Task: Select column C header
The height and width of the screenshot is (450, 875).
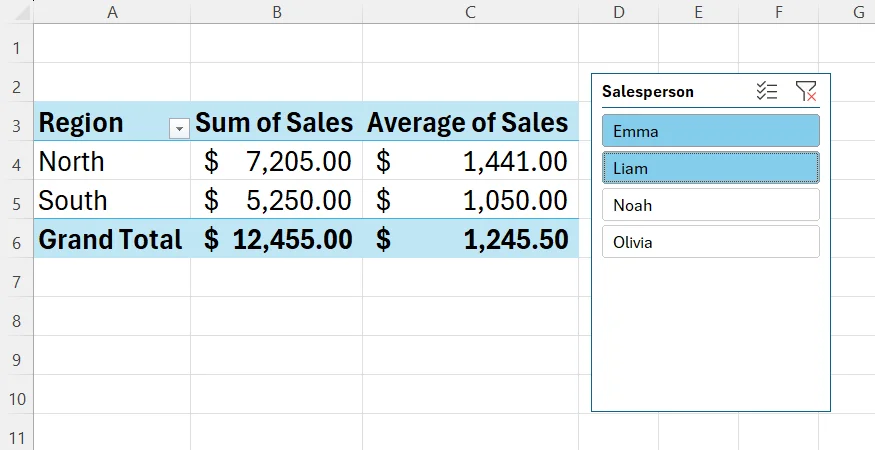Action: 470,12
